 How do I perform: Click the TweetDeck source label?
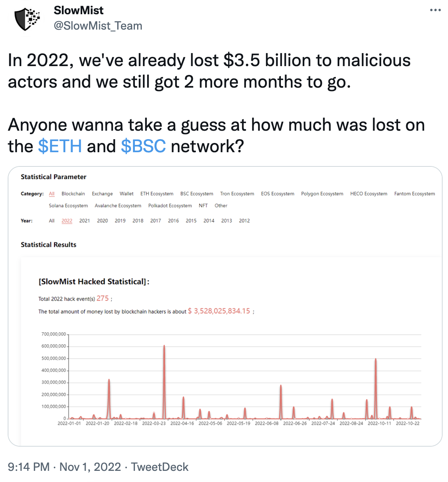(159, 467)
